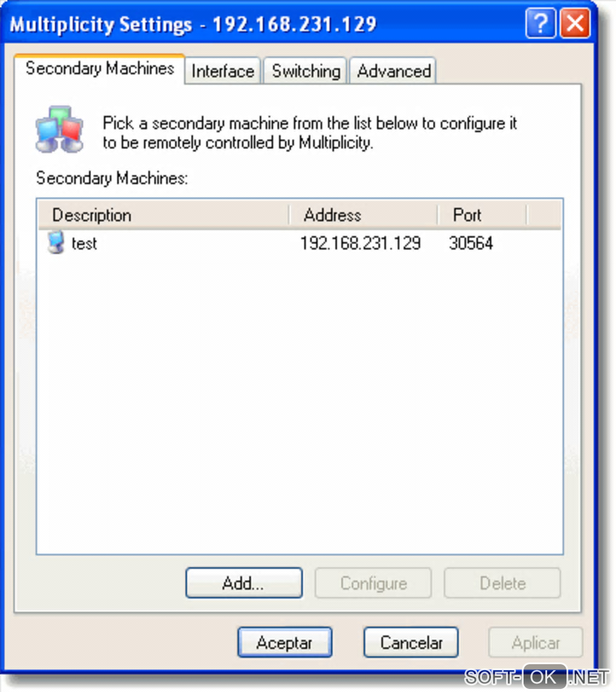Click the Aplicar button
616x692 pixels.
pyautogui.click(x=535, y=642)
